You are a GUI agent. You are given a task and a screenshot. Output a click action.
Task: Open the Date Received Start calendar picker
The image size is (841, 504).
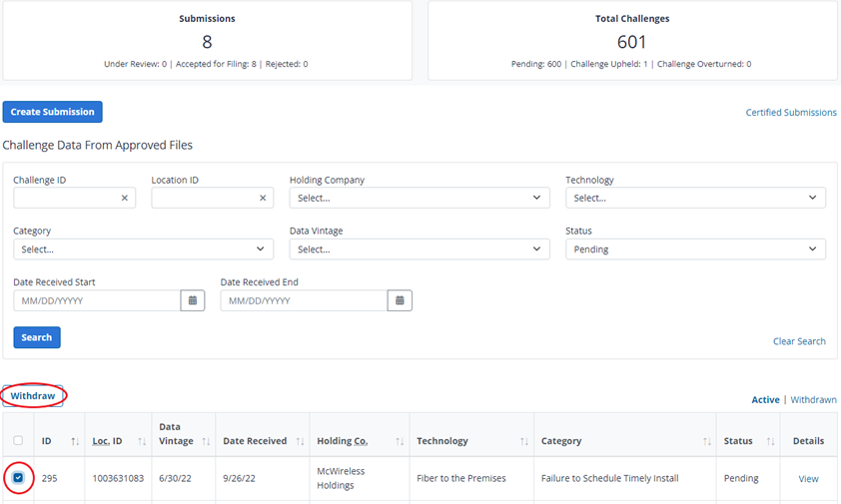pyautogui.click(x=193, y=300)
